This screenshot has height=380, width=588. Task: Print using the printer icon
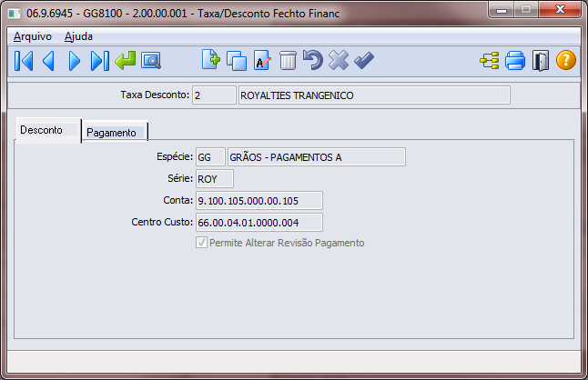click(515, 61)
